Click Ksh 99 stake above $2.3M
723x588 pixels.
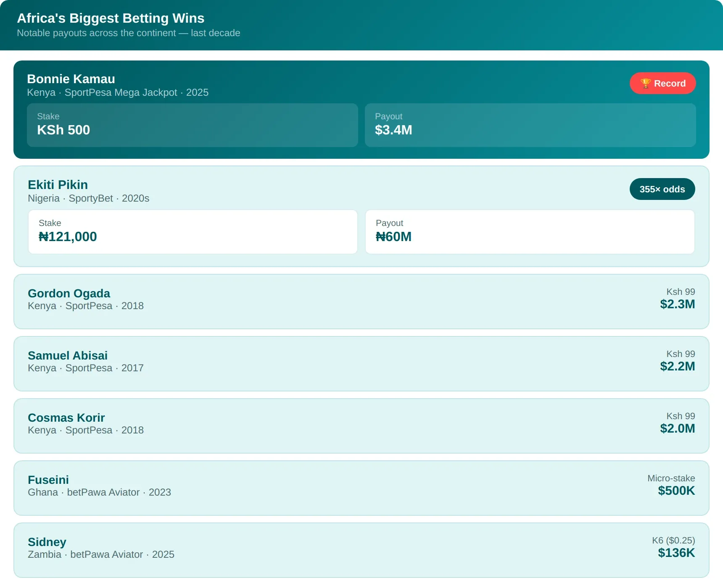pyautogui.click(x=681, y=291)
